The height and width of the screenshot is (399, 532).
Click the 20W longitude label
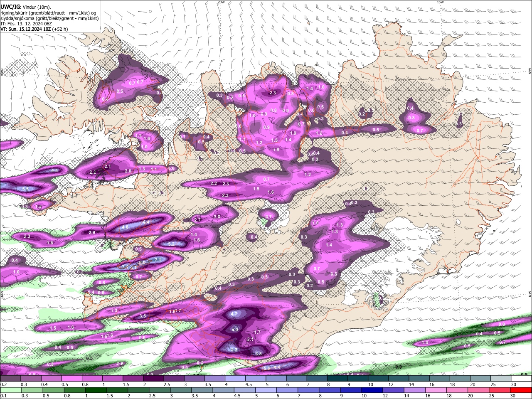[221, 2]
